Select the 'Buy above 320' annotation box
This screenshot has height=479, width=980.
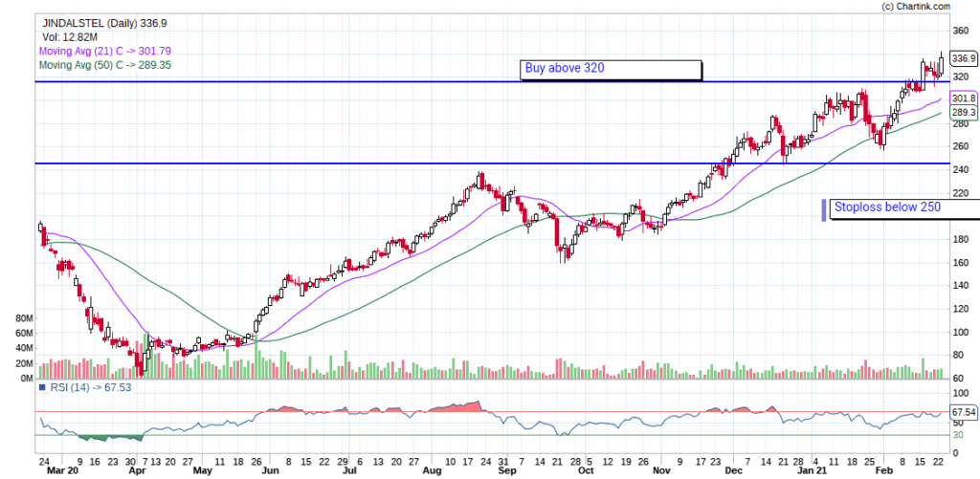612,70
